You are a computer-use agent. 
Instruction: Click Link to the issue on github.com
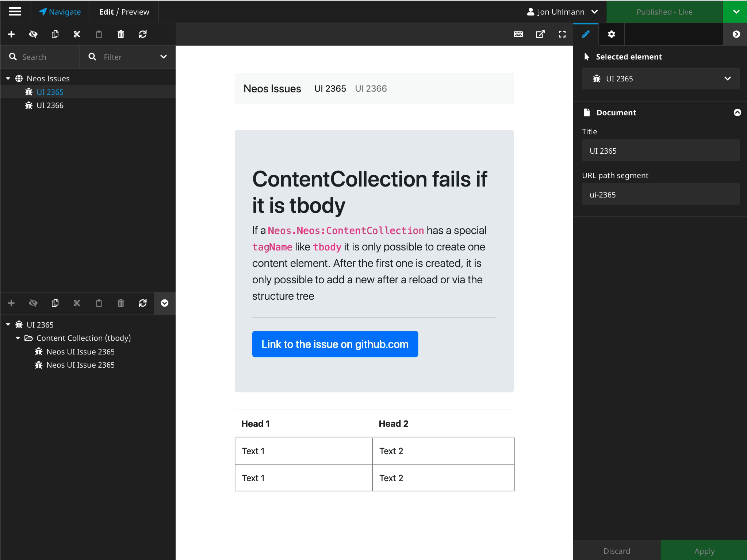click(335, 344)
